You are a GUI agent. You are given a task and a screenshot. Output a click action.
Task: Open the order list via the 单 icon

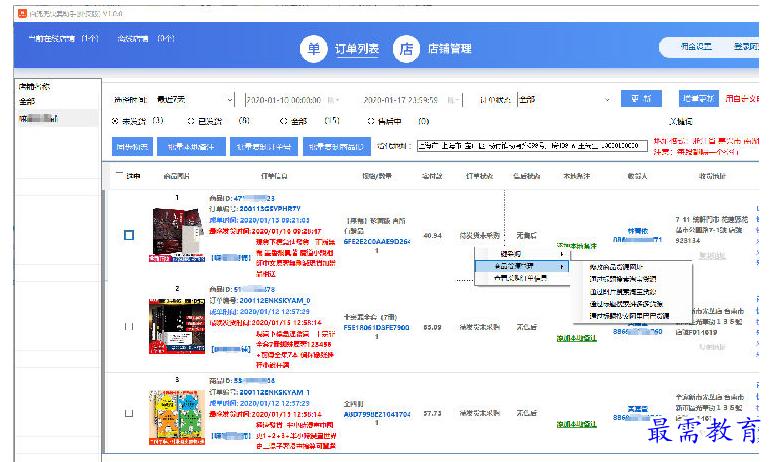(313, 49)
